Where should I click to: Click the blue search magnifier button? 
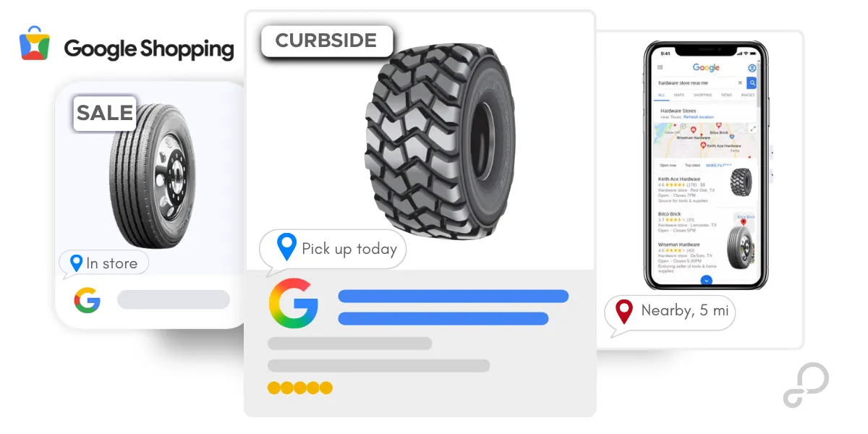752,82
